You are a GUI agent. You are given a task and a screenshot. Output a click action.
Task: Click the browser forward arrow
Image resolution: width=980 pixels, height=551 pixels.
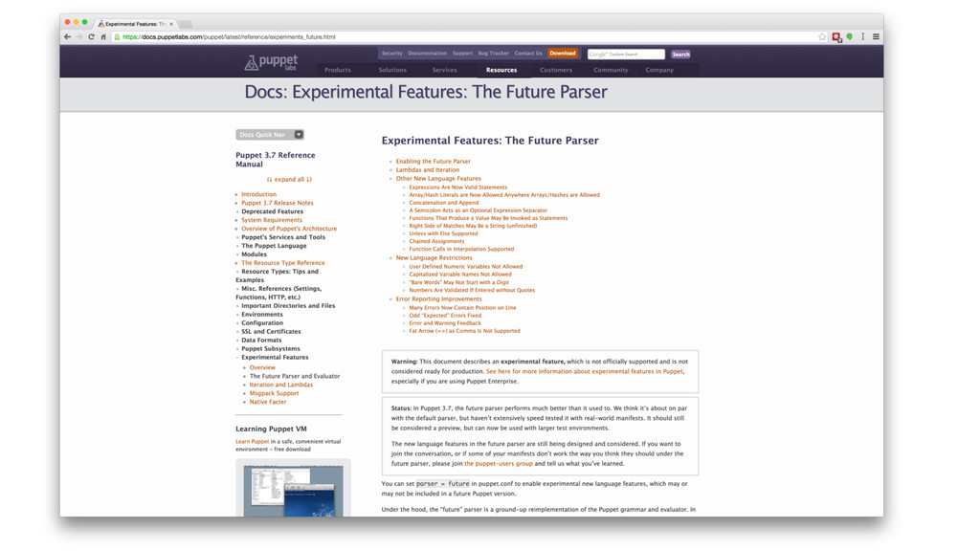tap(79, 37)
